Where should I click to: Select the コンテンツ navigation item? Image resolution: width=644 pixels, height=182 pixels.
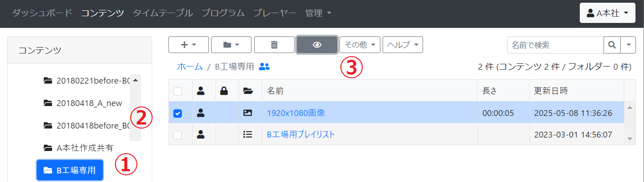coord(102,13)
